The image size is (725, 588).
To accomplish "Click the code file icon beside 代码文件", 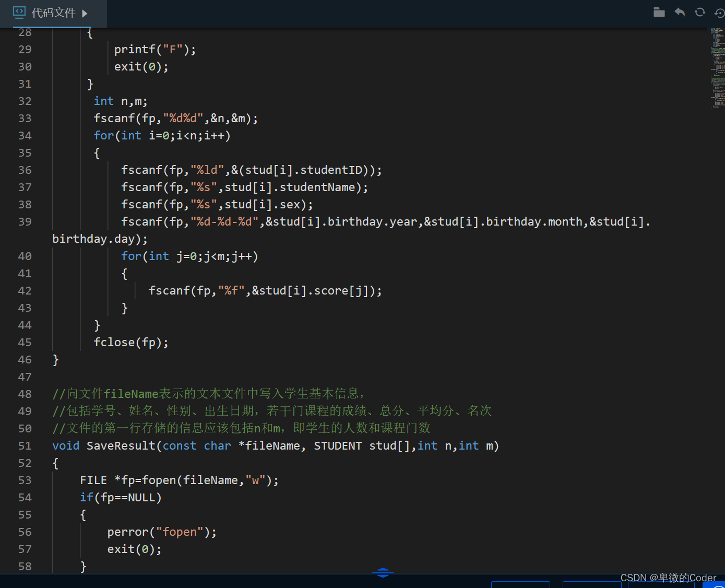I will [19, 12].
